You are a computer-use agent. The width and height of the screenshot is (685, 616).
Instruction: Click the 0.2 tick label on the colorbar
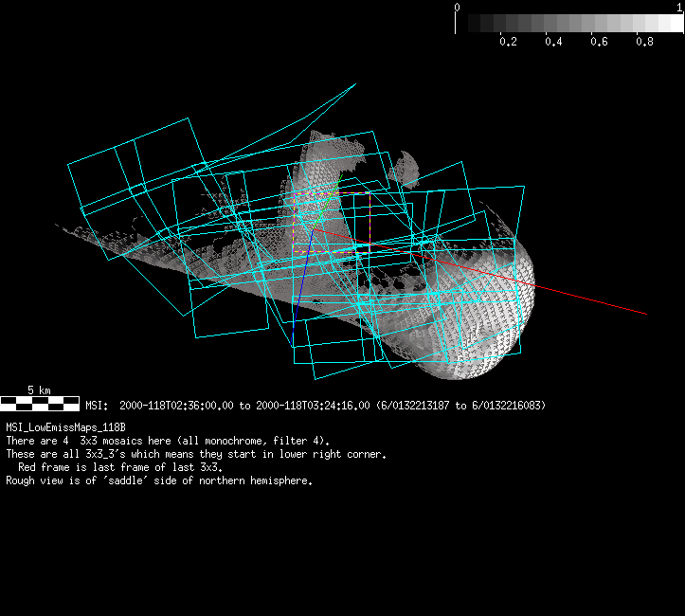pyautogui.click(x=507, y=43)
